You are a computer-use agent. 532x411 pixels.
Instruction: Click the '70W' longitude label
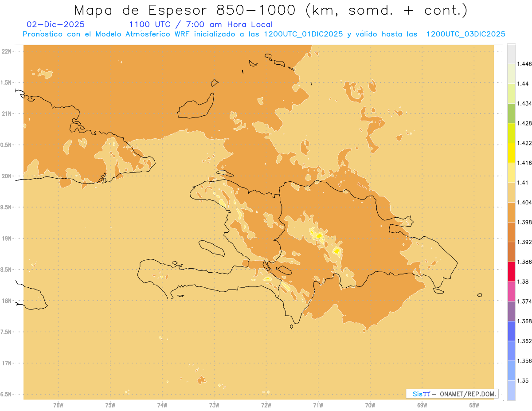click(370, 405)
